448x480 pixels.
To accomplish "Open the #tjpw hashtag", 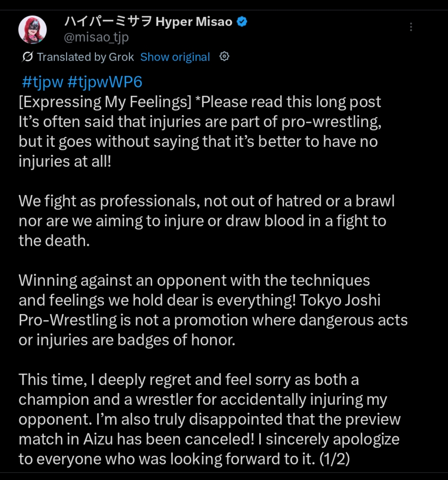I will pyautogui.click(x=43, y=82).
